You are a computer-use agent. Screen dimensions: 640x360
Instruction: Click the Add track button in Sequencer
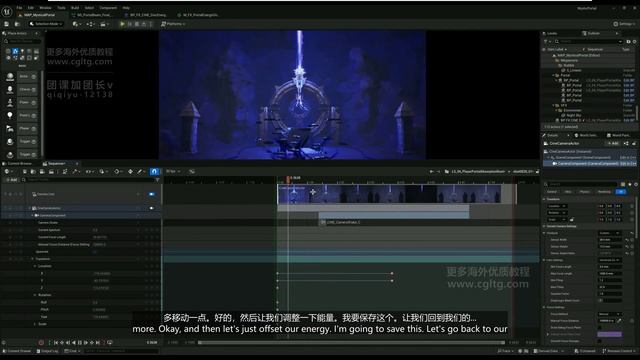click(x=12, y=180)
